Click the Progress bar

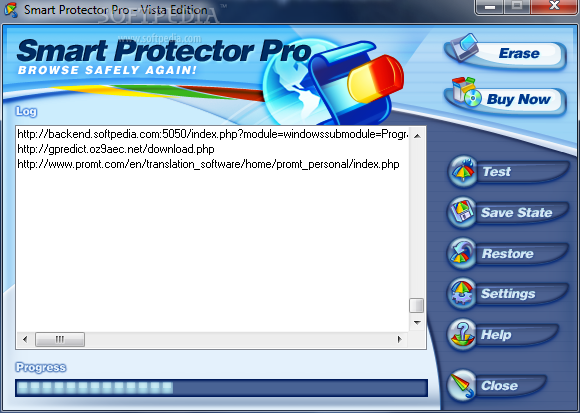222,388
